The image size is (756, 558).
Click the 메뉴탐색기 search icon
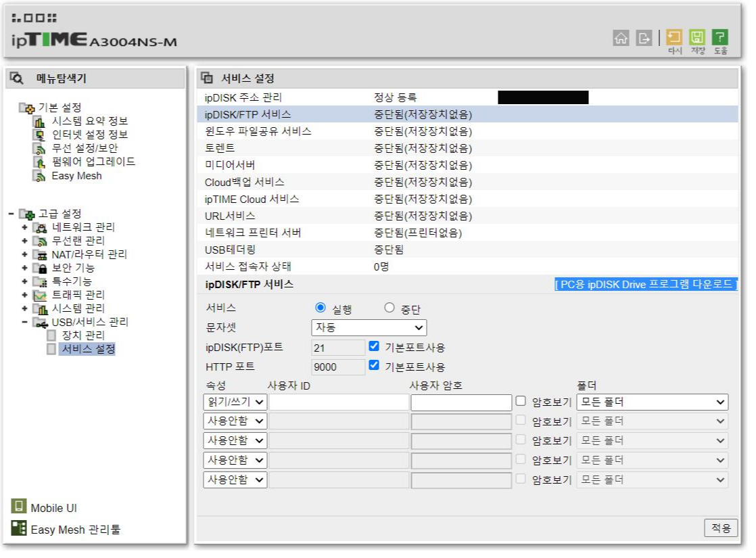tap(16, 78)
